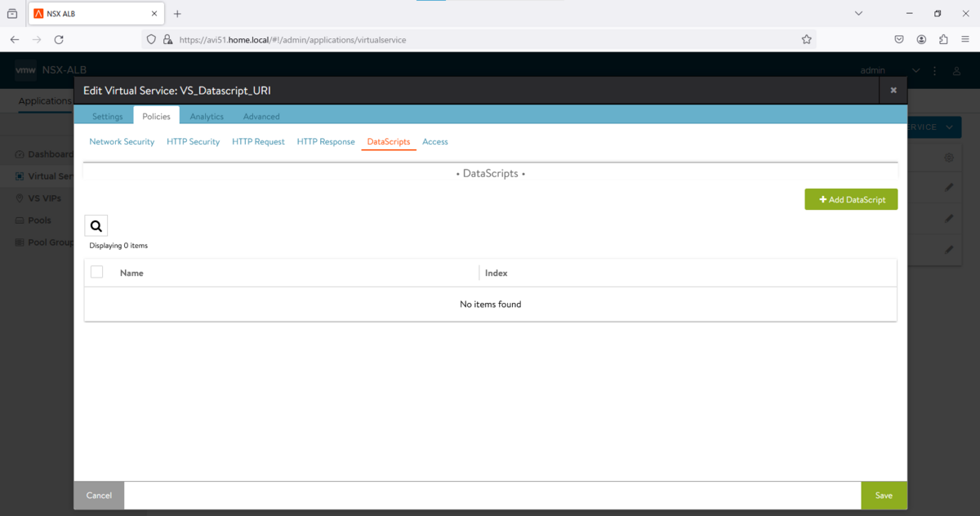
Task: Open Dashboard in the background sidebar
Action: (45, 154)
